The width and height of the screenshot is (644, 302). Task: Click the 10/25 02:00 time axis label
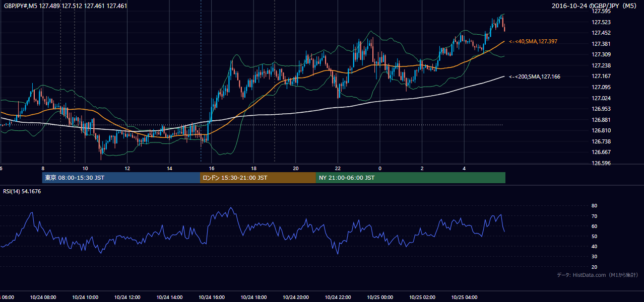point(422,297)
